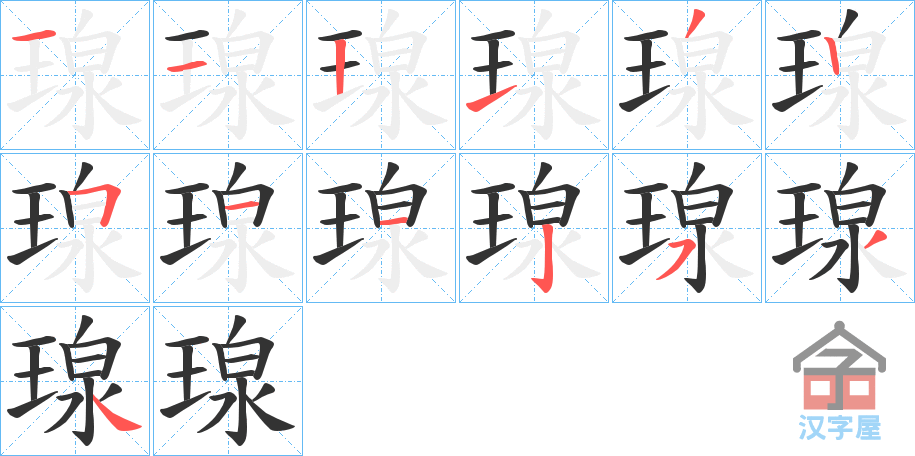915x456 pixels.
Task: Open the step showing the red vertical hook stroke
Action: click(533, 228)
